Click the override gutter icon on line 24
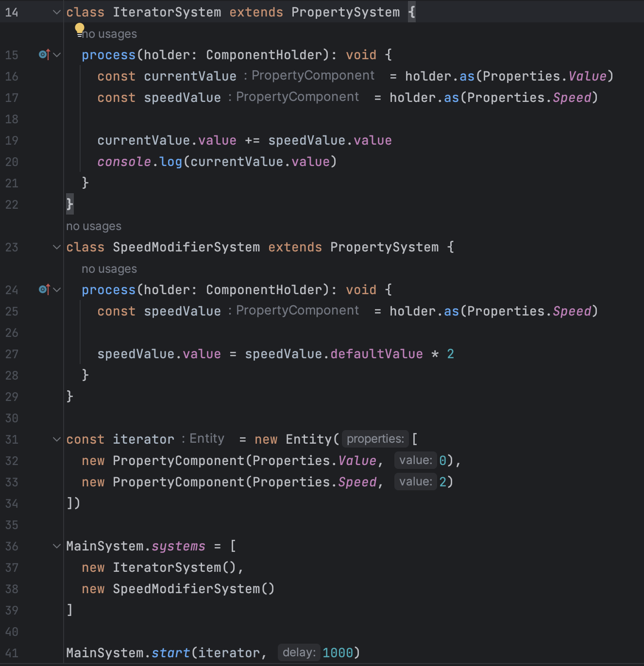Viewport: 644px width, 666px height. (45, 289)
